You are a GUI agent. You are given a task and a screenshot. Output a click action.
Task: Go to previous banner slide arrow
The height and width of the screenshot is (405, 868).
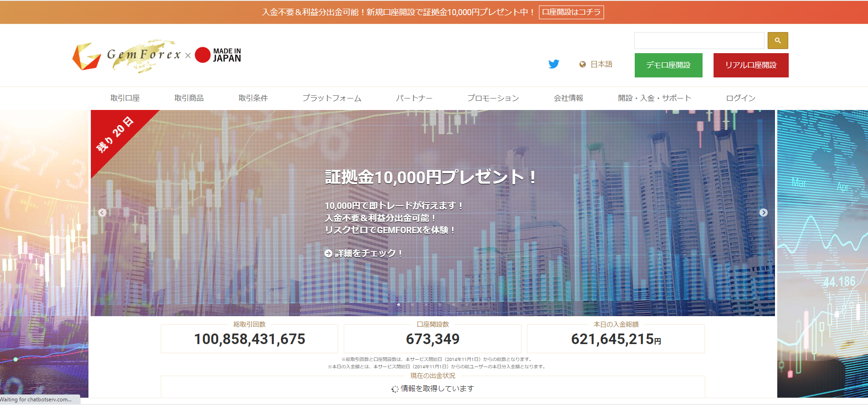tap(102, 213)
